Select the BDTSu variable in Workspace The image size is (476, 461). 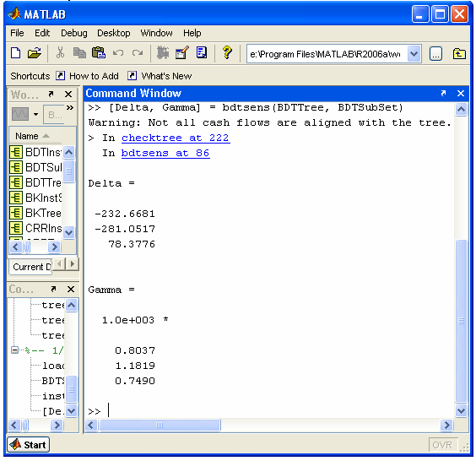click(35, 167)
